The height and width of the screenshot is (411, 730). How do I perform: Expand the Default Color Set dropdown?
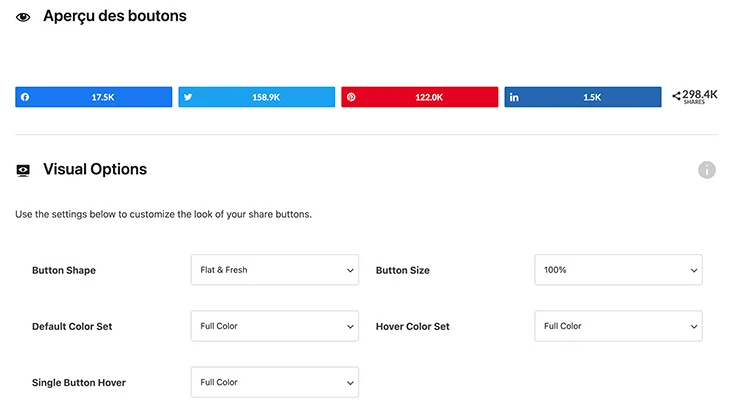(275, 326)
